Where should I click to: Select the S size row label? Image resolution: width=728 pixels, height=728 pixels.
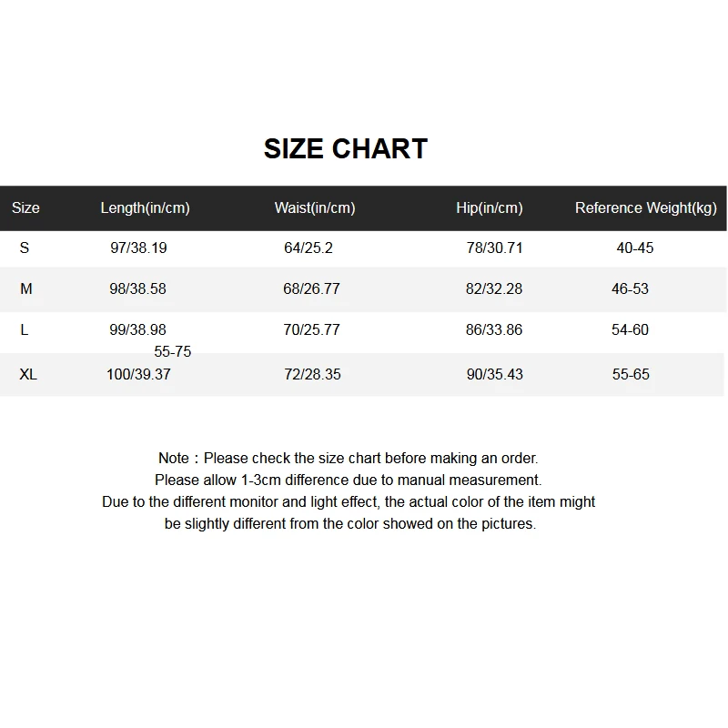tap(25, 248)
